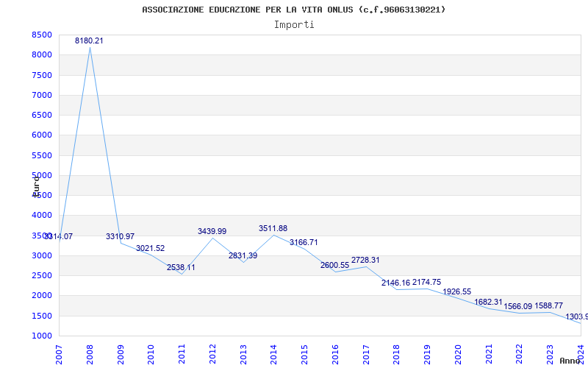Click the 1926.55 data label
The width and height of the screenshot is (588, 368).
457,291
